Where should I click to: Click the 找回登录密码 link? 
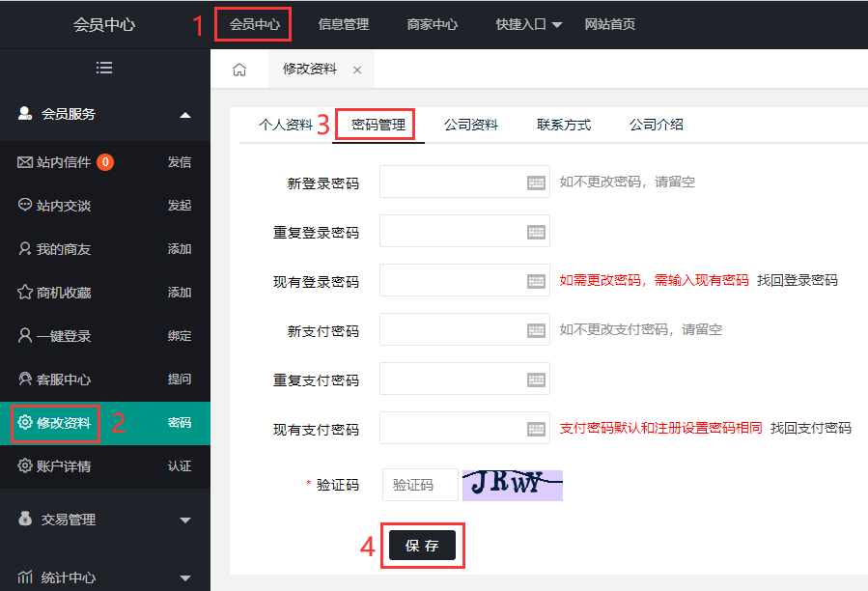click(798, 280)
